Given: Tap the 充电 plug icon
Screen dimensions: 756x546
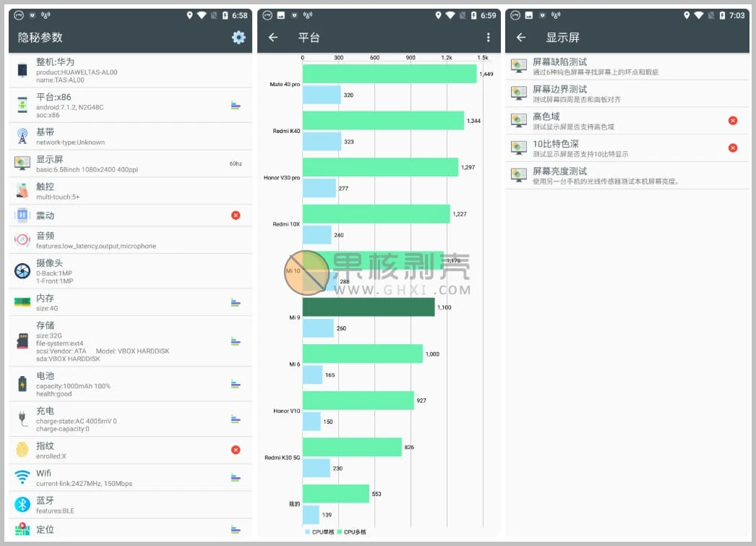Looking at the screenshot, I should click(x=22, y=419).
